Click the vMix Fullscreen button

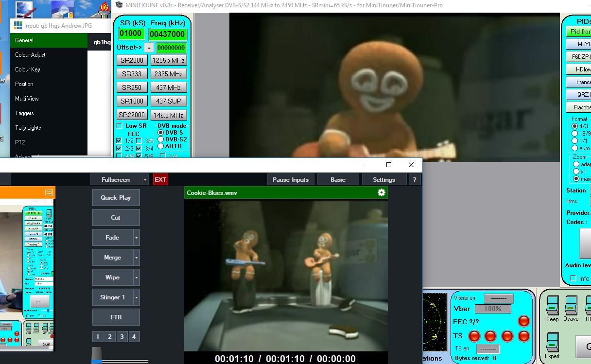pos(116,180)
